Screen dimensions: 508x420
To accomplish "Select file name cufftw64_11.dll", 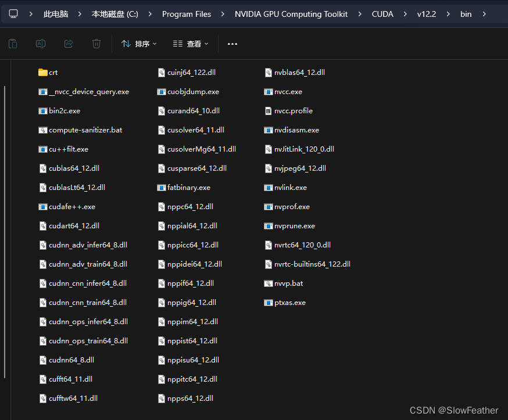I will coord(73,399).
